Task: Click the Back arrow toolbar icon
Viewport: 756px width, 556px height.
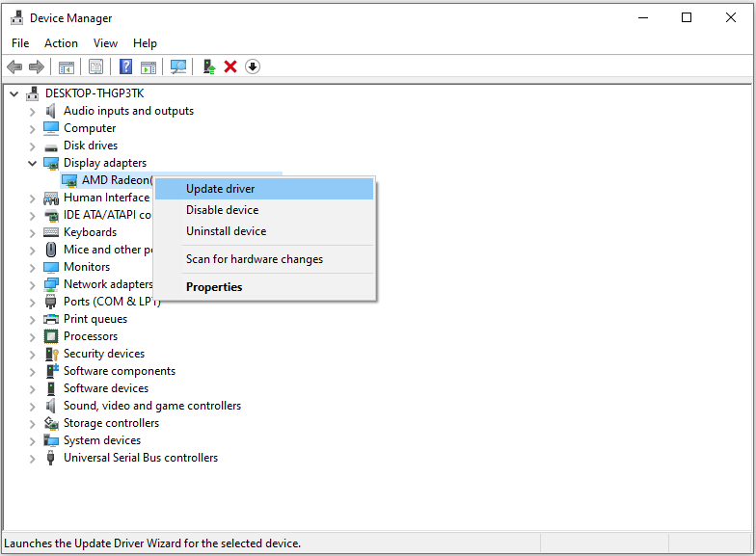Action: 15,66
